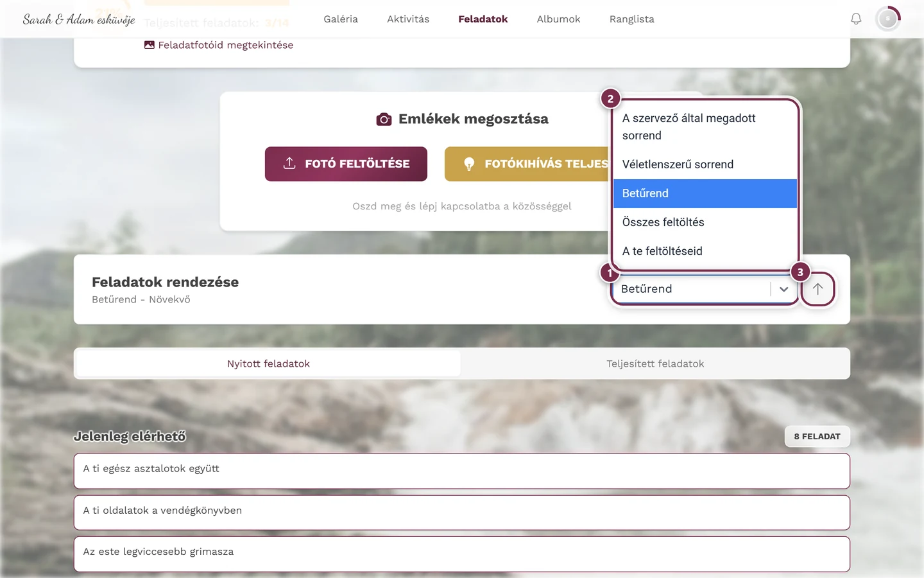Open the Ranglista page

(x=632, y=19)
